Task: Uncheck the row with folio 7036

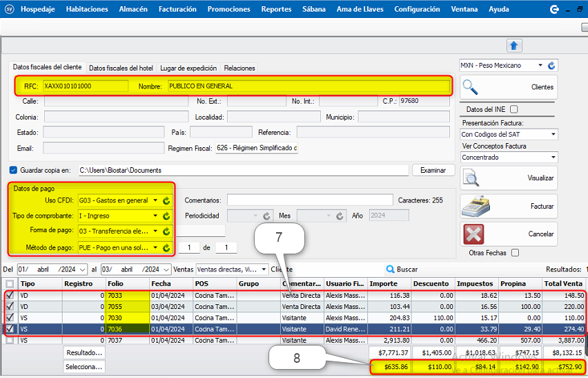Action: click(x=10, y=329)
